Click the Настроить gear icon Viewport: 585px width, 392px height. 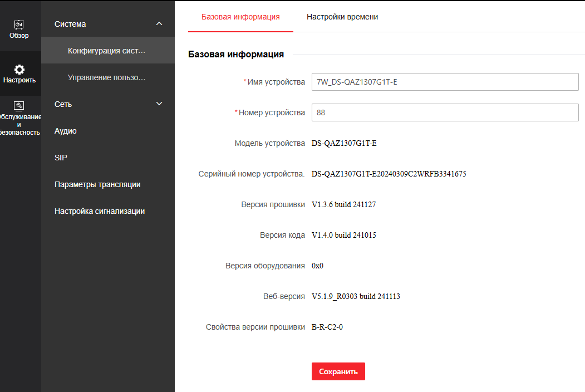pos(19,70)
